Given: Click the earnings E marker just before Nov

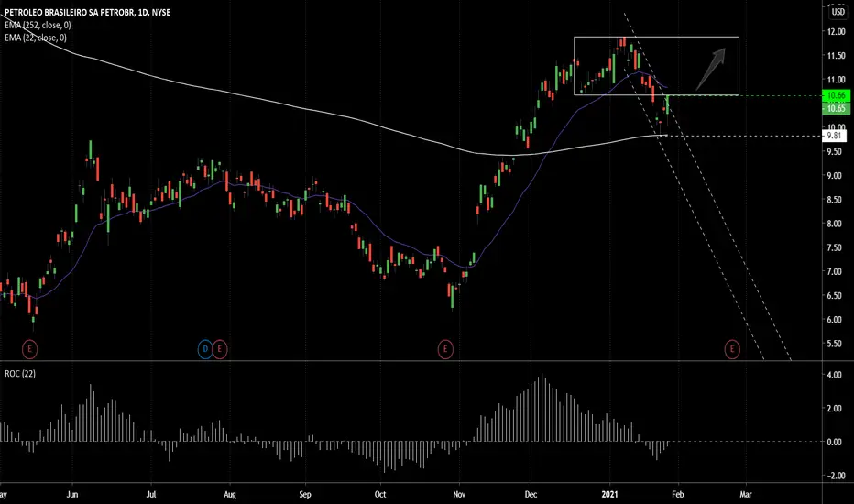Looking at the screenshot, I should tap(445, 349).
